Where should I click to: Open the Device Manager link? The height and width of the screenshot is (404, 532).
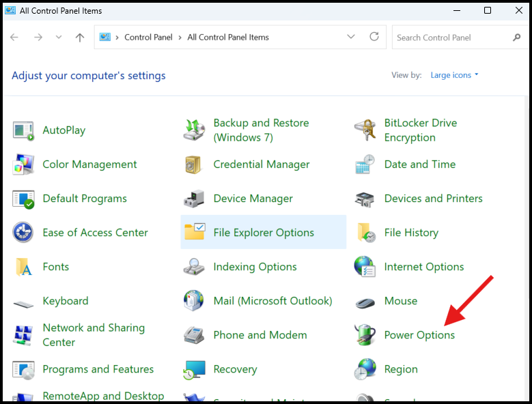pyautogui.click(x=253, y=199)
